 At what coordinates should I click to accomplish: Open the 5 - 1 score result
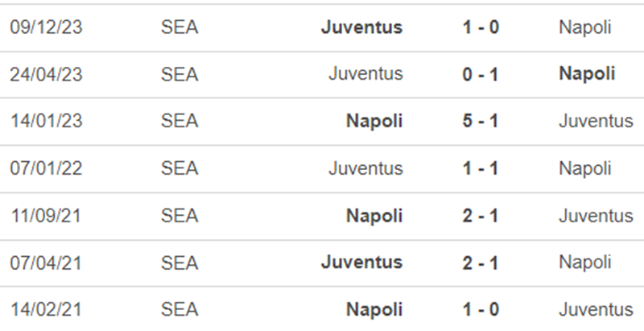pos(481,121)
